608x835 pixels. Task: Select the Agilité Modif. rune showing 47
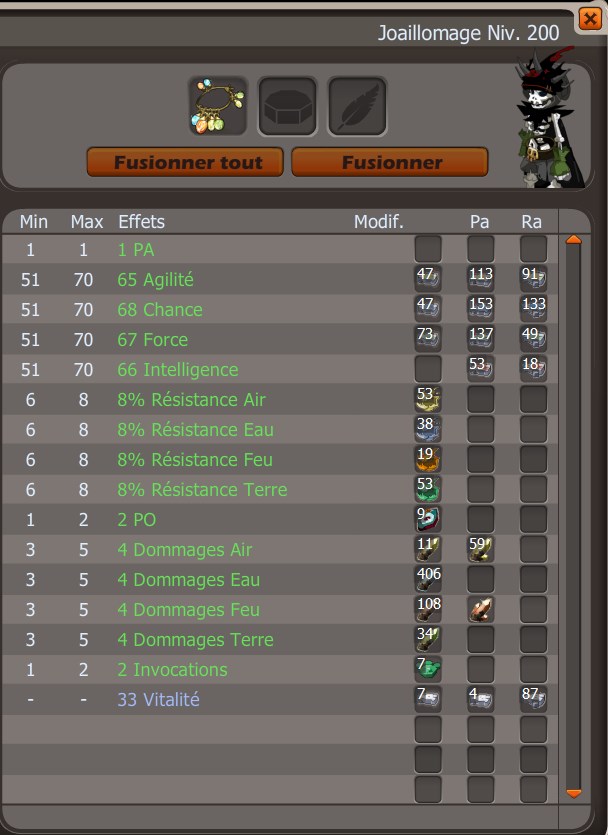click(428, 279)
